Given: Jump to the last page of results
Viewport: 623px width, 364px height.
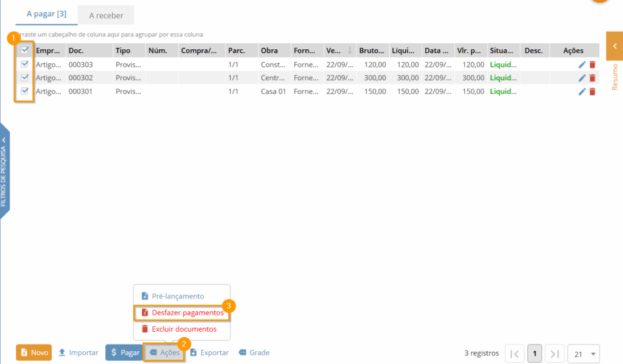Looking at the screenshot, I should pyautogui.click(x=554, y=353).
